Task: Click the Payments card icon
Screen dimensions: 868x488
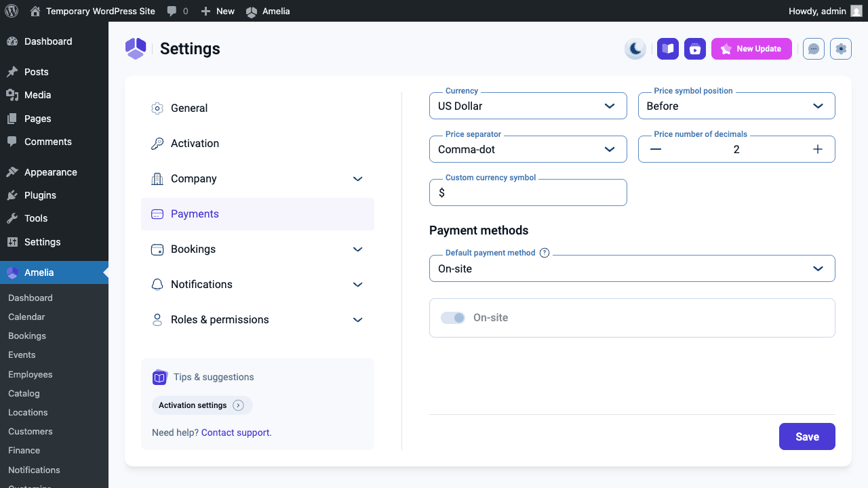Action: coord(157,213)
